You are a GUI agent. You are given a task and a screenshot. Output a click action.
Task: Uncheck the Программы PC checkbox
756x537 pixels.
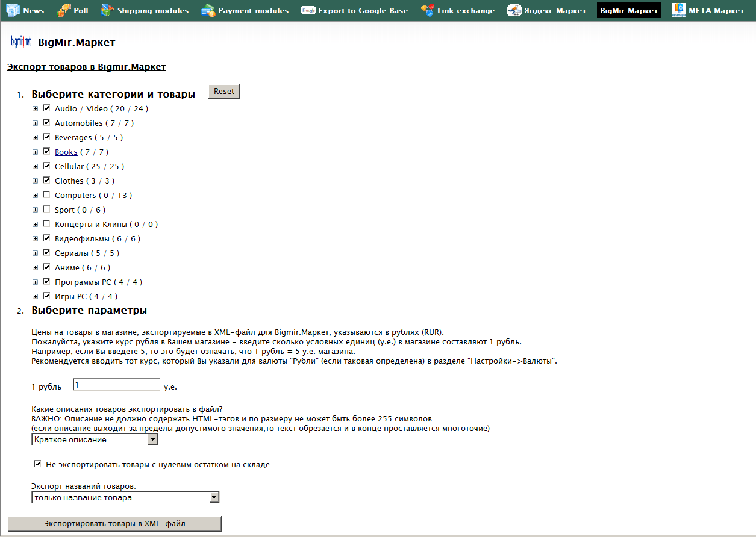click(x=46, y=282)
